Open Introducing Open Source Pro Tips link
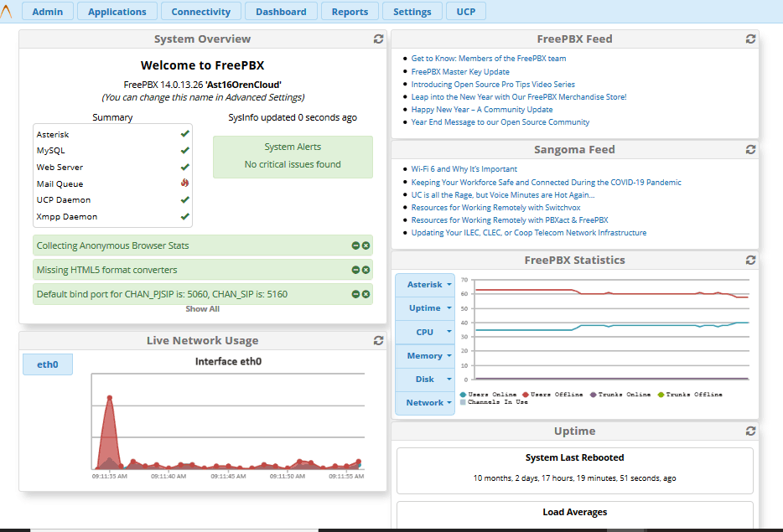Screen dimensions: 783x532 (493, 85)
